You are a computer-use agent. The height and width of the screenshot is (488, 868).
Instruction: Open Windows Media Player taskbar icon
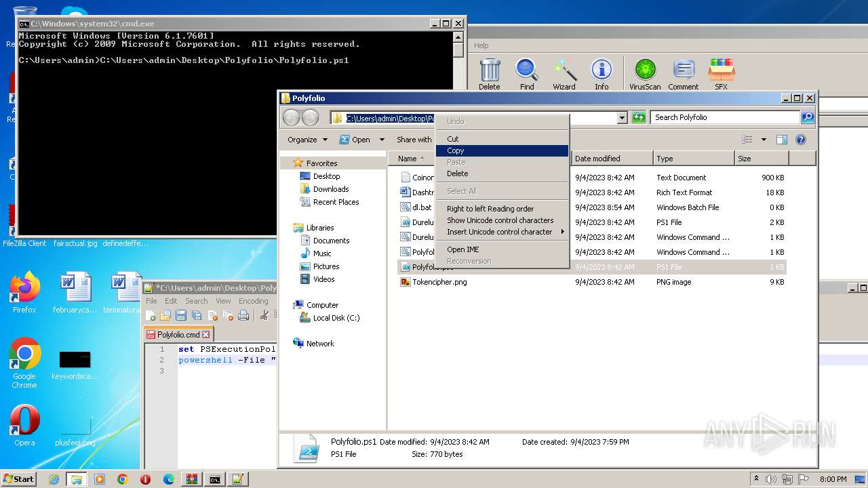pyautogui.click(x=100, y=479)
